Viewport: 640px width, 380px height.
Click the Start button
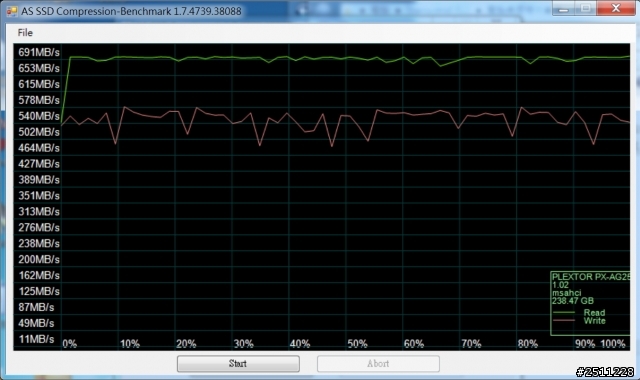pyautogui.click(x=238, y=363)
